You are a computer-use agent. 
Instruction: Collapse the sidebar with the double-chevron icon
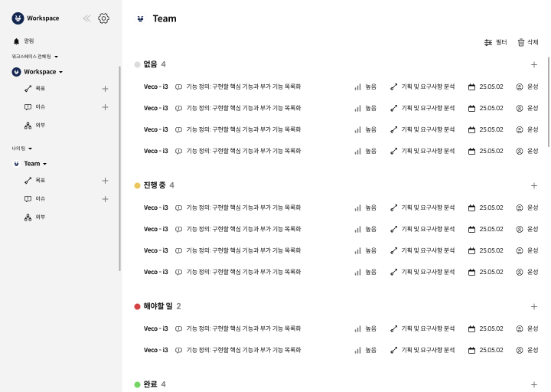pos(86,18)
